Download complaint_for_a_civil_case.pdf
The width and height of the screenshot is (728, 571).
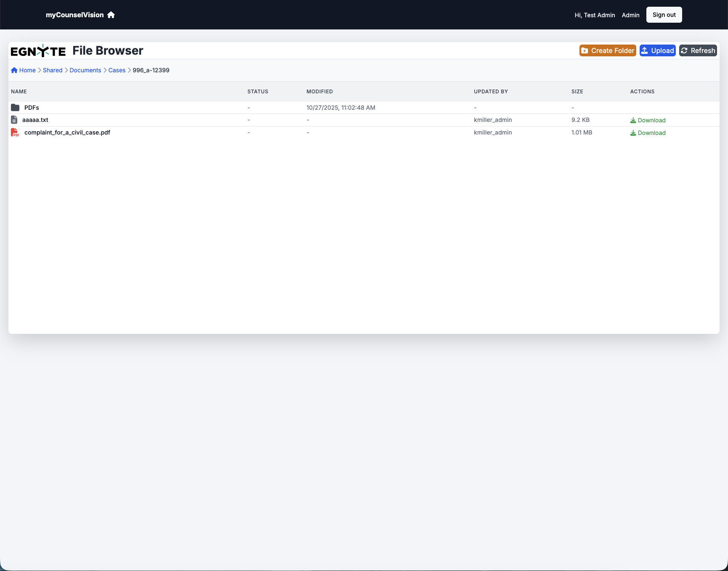648,133
